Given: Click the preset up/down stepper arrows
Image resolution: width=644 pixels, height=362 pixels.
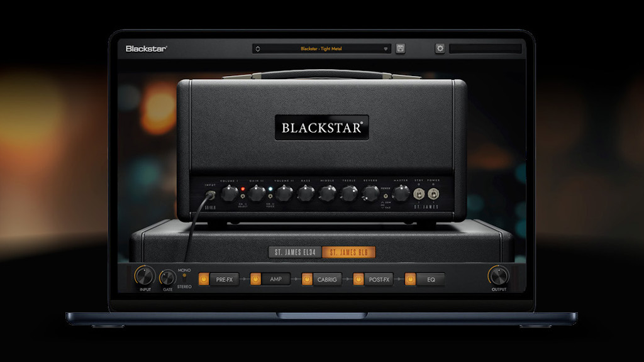Looking at the screenshot, I should coord(257,49).
